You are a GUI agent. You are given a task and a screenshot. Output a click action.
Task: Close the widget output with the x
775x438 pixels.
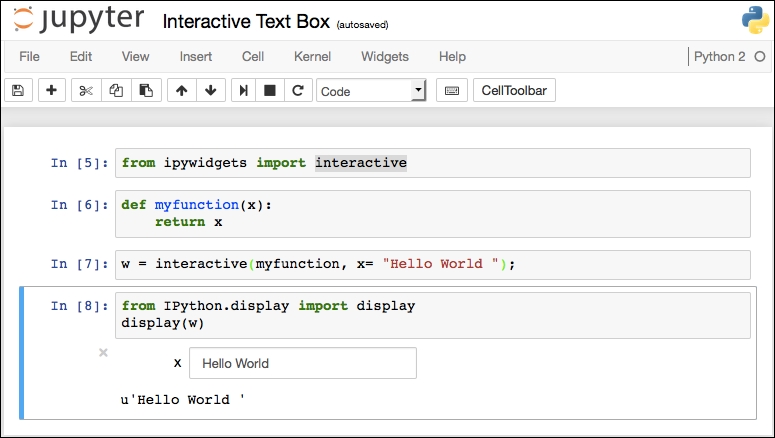[103, 352]
